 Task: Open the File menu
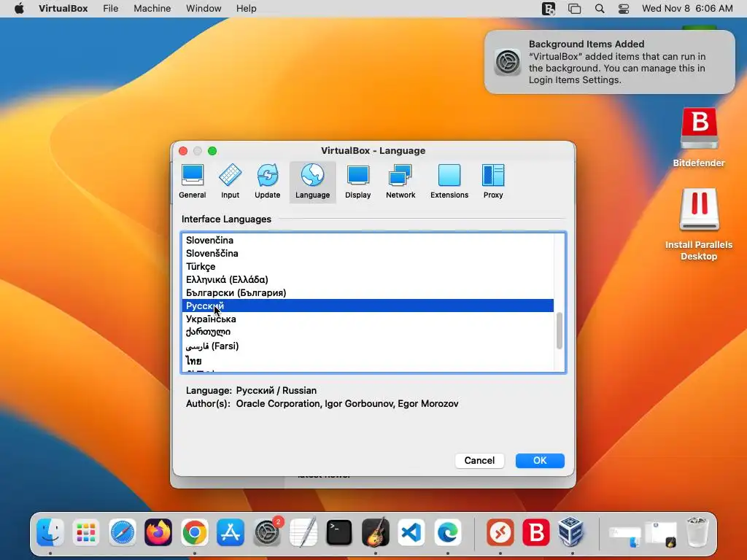click(111, 9)
